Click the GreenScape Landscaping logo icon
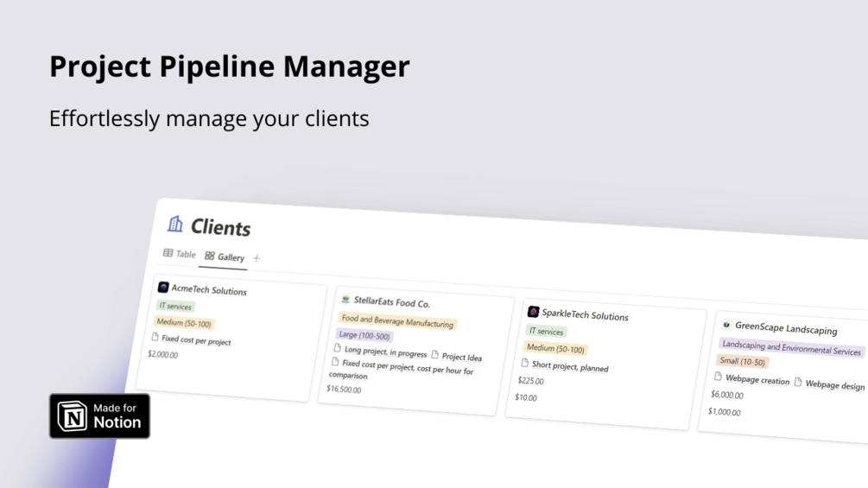 pos(726,324)
